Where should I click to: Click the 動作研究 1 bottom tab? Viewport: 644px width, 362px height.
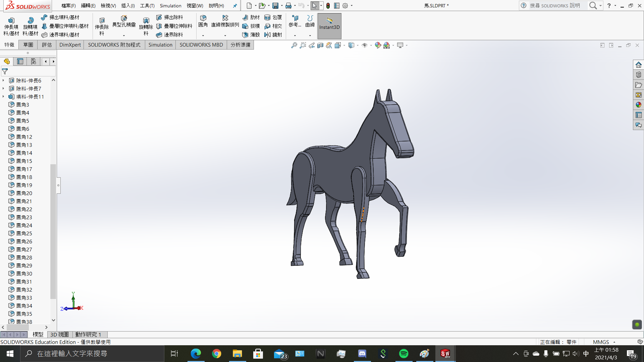click(x=88, y=334)
